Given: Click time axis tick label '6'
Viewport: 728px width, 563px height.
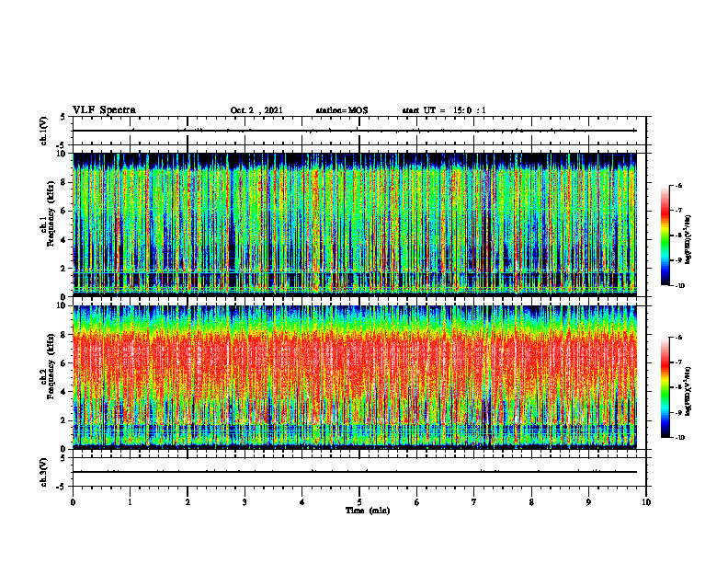Looking at the screenshot, I should point(417,502).
